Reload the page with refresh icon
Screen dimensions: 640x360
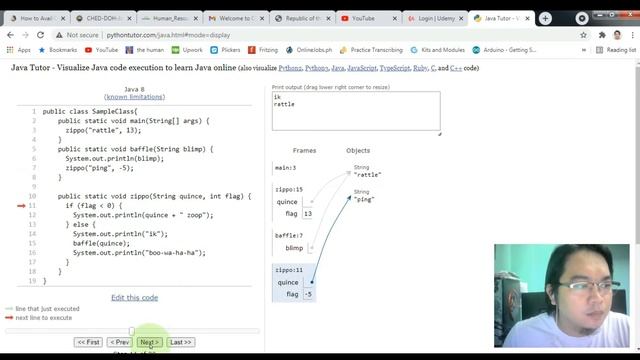[x=40, y=35]
